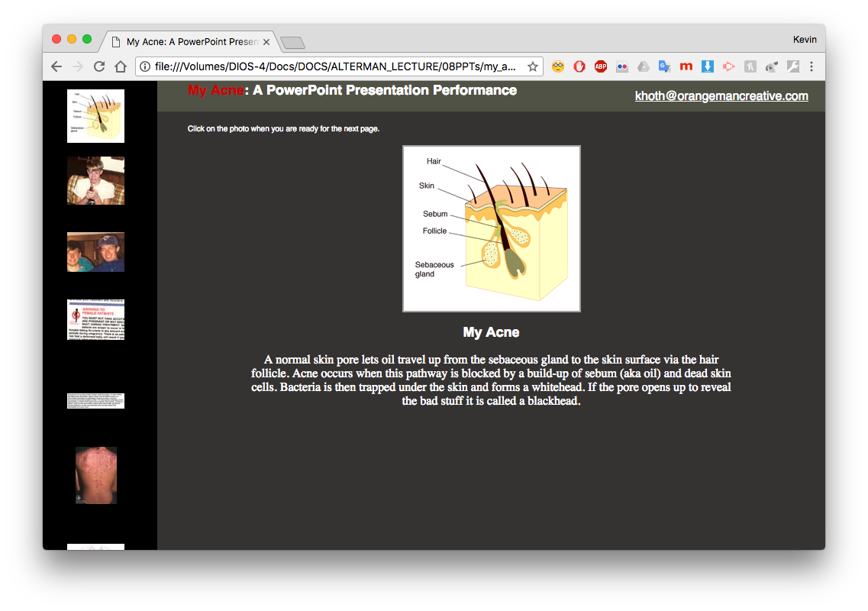Open the home page via house icon
This screenshot has width=868, height=611.
(121, 66)
